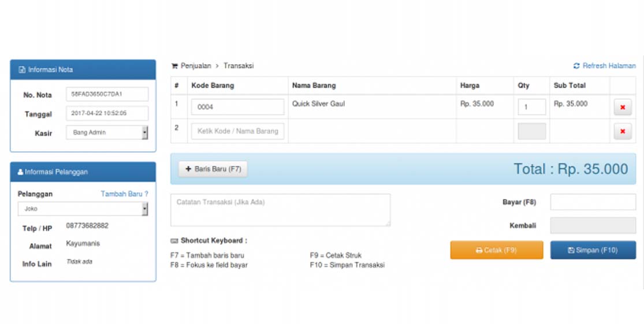Open the Kasir dropdown showing Bang Admin
Screen dimensions: 644x324
pyautogui.click(x=107, y=133)
